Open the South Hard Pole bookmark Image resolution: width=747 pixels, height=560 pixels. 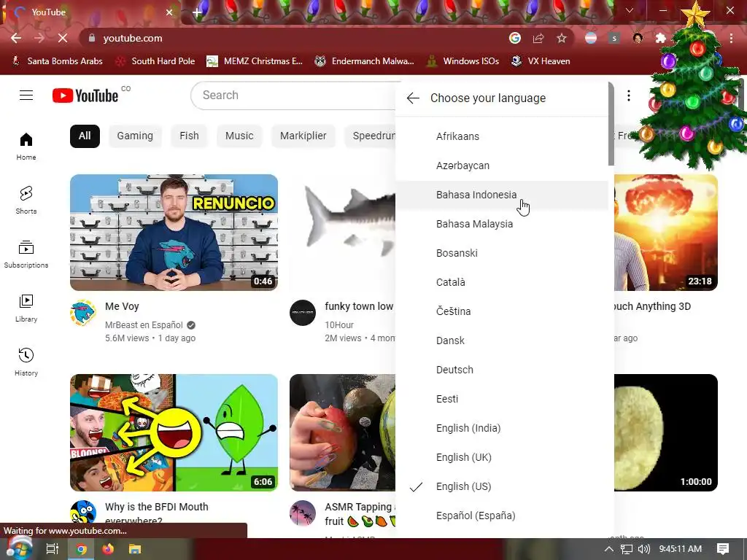point(156,61)
